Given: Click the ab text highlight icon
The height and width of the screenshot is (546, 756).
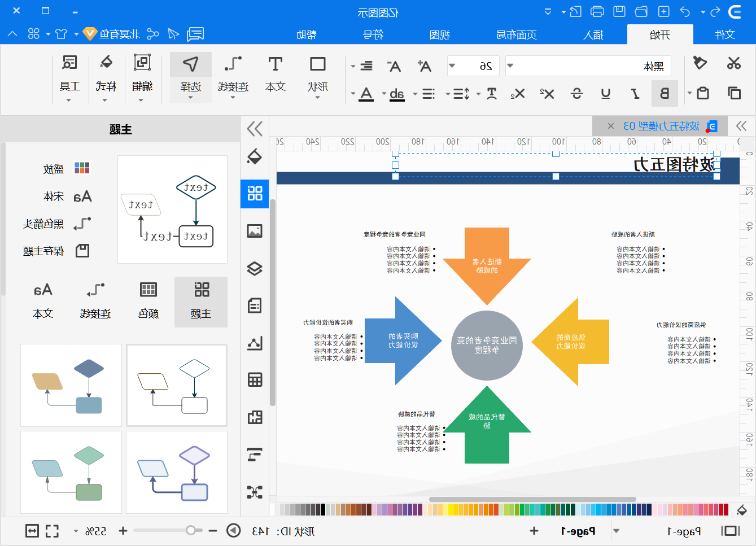Looking at the screenshot, I should click(x=397, y=94).
